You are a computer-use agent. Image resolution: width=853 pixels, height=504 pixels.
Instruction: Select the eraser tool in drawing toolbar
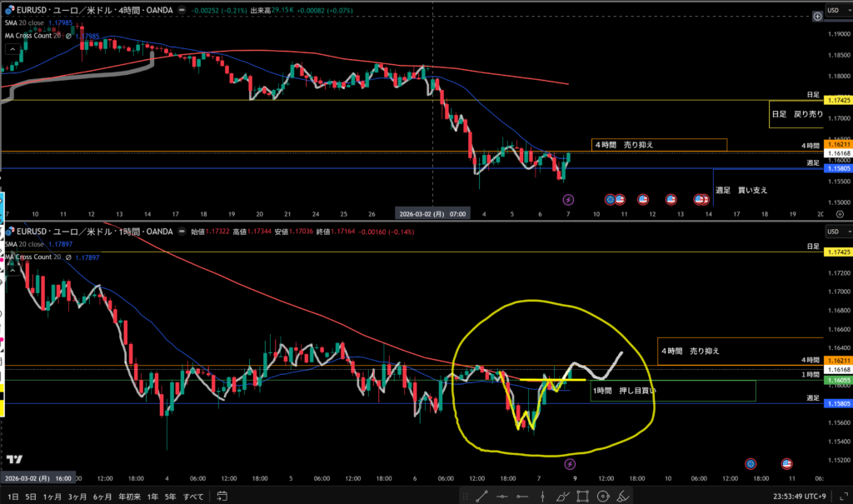click(622, 497)
